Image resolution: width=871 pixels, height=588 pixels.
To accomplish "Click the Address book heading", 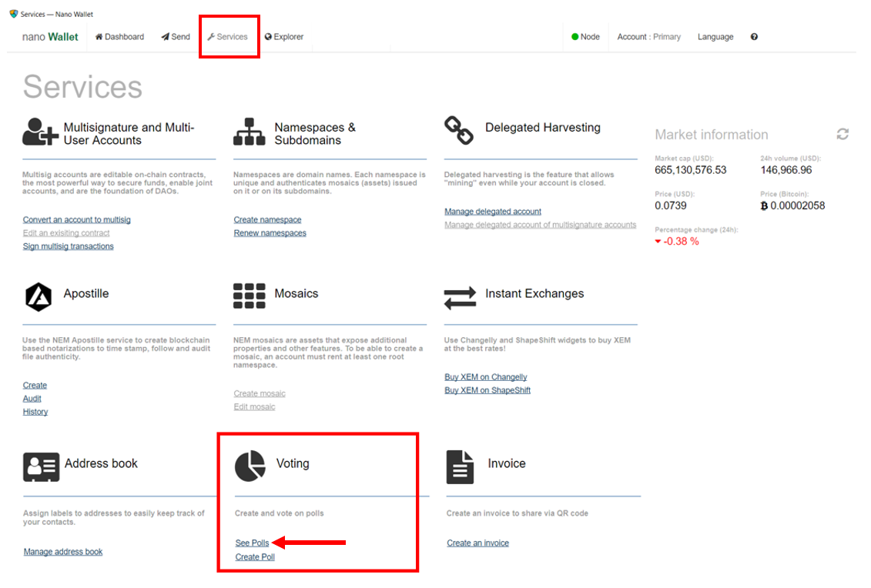I will click(101, 463).
